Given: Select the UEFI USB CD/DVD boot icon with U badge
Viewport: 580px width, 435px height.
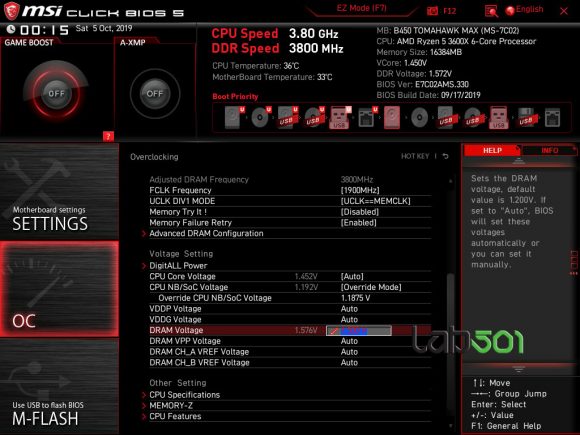Looking at the screenshot, I should (314, 118).
